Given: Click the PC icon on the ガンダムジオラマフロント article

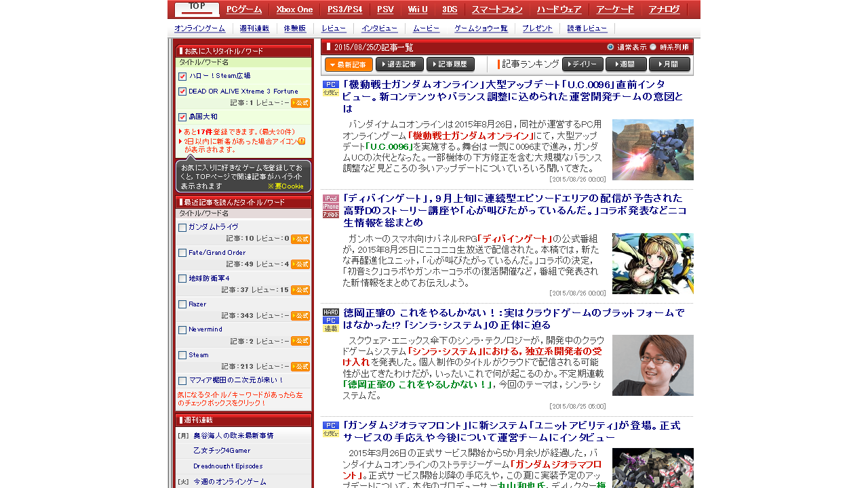Looking at the screenshot, I should [330, 425].
